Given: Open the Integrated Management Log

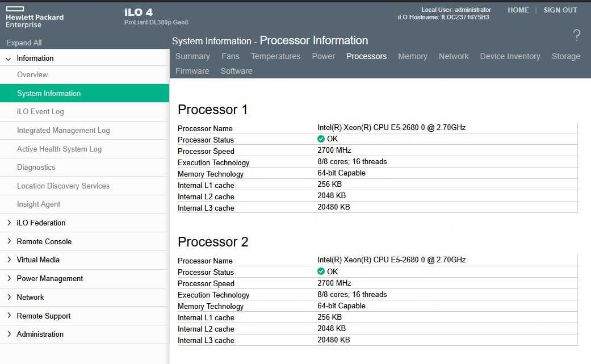Looking at the screenshot, I should pyautogui.click(x=64, y=131).
